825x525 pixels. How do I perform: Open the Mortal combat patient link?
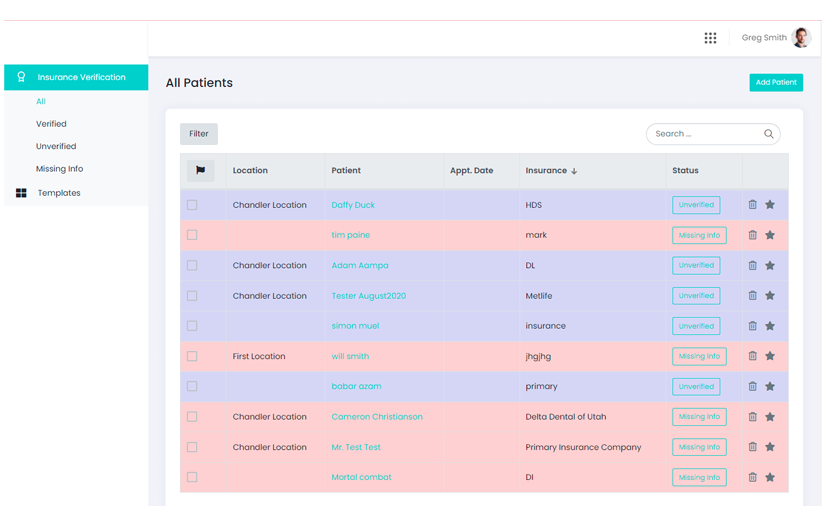[361, 477]
